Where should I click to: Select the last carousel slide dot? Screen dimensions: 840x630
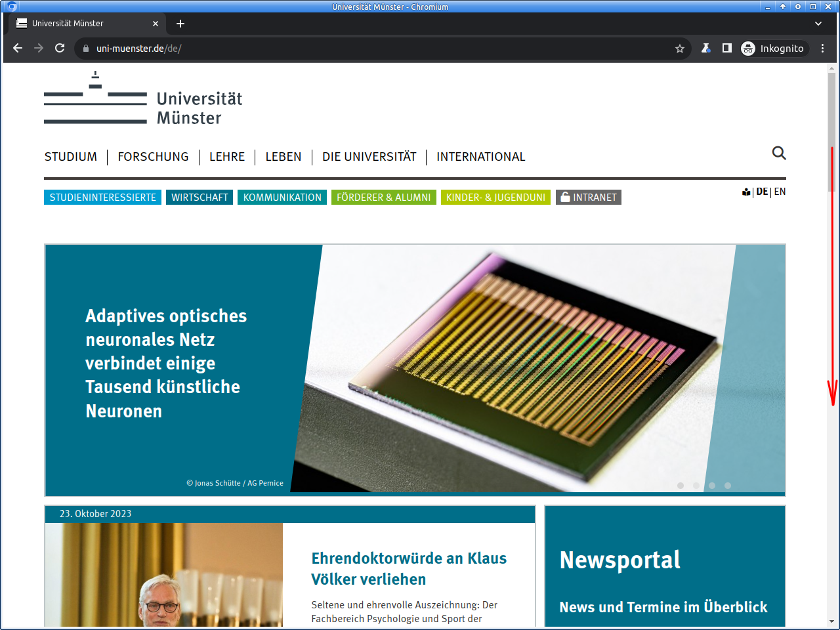pyautogui.click(x=728, y=486)
